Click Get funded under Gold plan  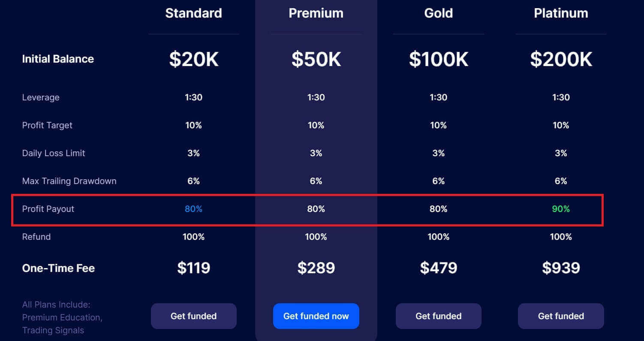(438, 316)
